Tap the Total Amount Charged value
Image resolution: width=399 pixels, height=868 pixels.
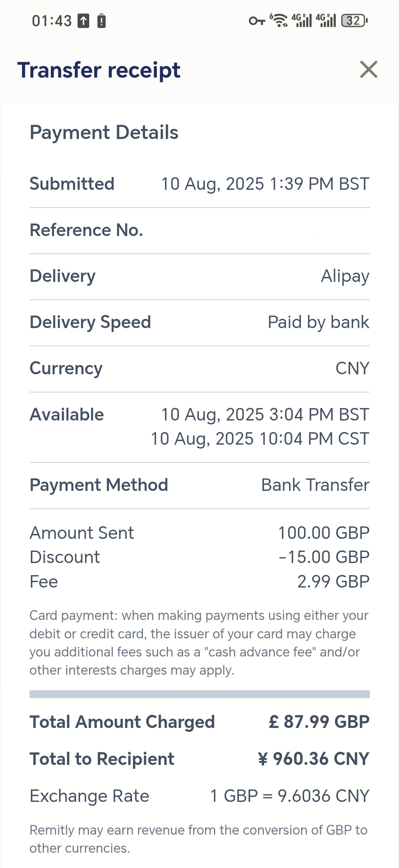click(x=319, y=722)
